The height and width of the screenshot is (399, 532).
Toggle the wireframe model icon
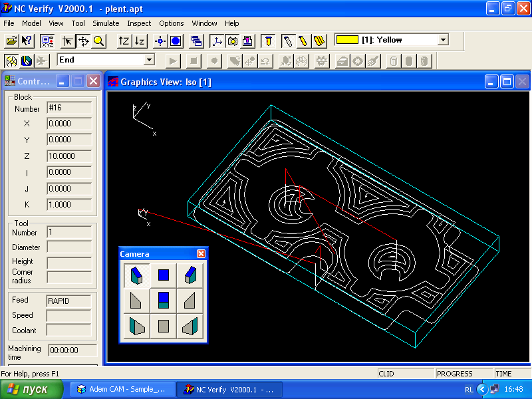point(11,61)
